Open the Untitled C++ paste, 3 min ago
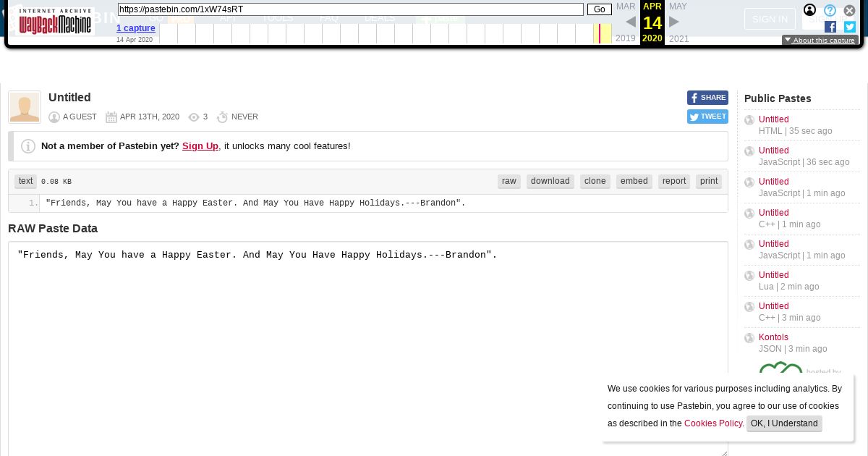 coord(774,306)
